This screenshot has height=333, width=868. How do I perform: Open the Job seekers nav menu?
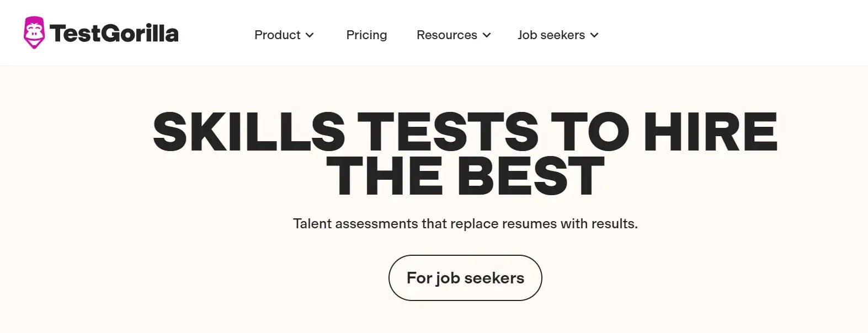tap(558, 35)
